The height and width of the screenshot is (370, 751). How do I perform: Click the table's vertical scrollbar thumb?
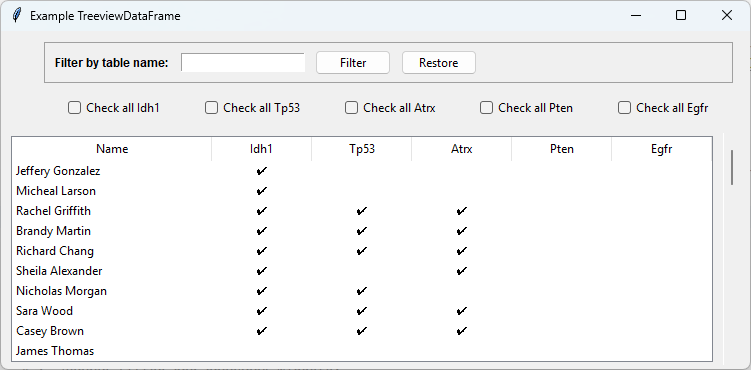[731, 168]
